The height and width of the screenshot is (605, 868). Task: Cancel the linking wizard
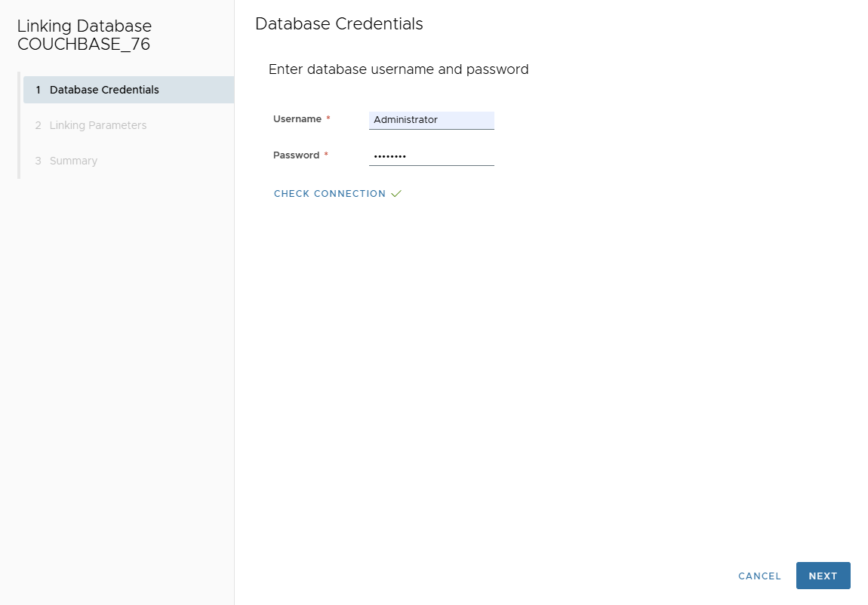pos(759,576)
